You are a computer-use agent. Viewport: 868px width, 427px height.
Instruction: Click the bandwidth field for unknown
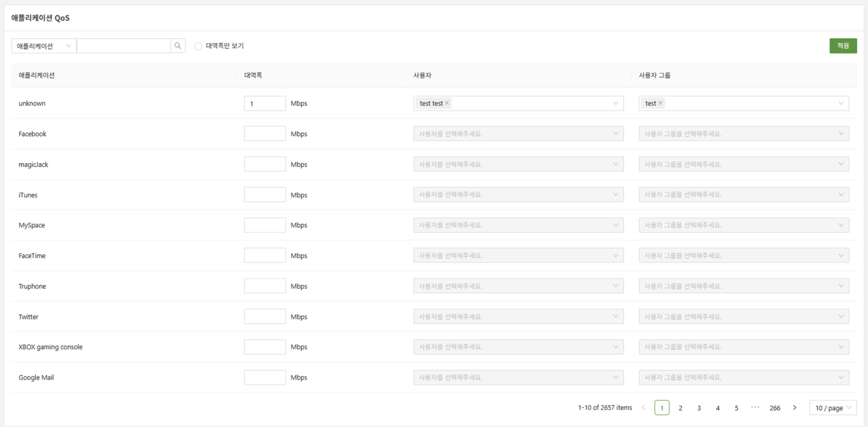[265, 103]
